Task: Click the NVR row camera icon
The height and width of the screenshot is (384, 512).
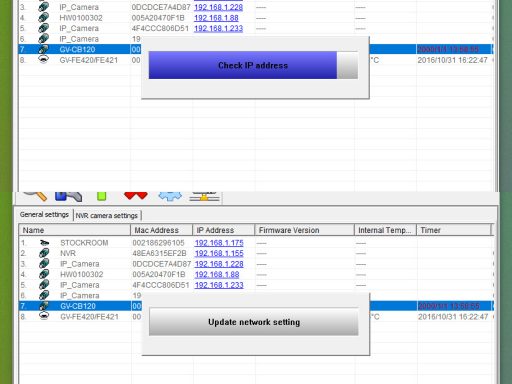Action: coord(44,253)
